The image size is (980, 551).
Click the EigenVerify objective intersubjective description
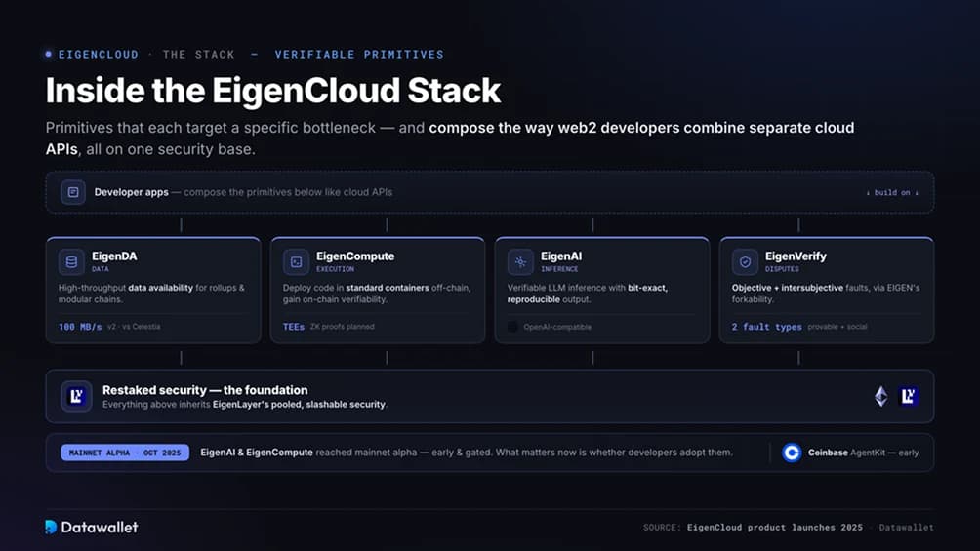click(x=826, y=294)
